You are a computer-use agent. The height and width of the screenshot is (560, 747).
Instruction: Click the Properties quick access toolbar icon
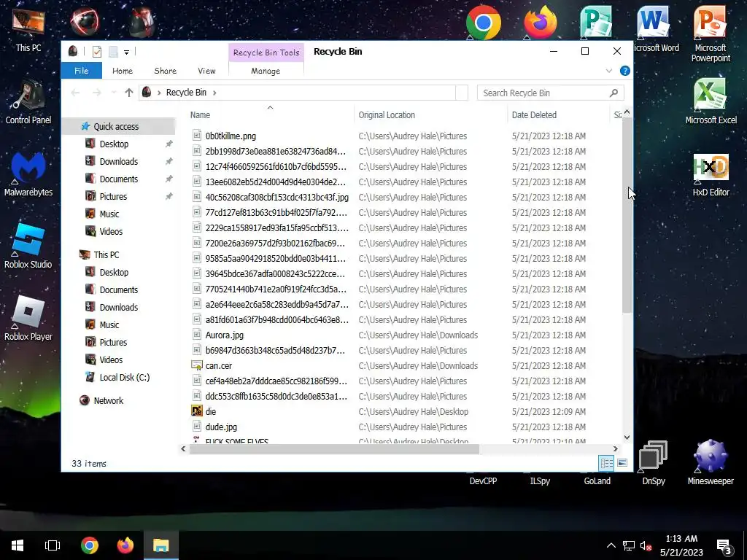point(97,52)
